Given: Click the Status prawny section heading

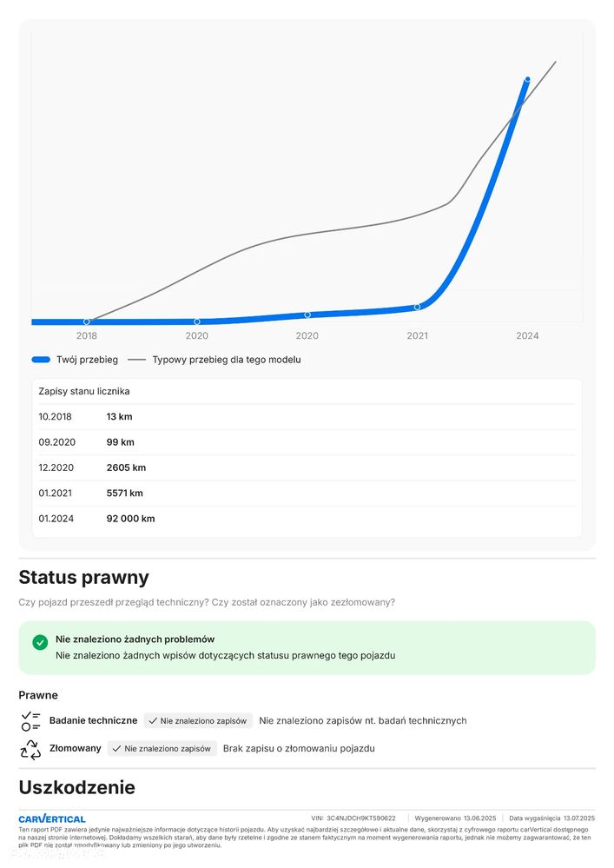Looking at the screenshot, I should [x=83, y=578].
